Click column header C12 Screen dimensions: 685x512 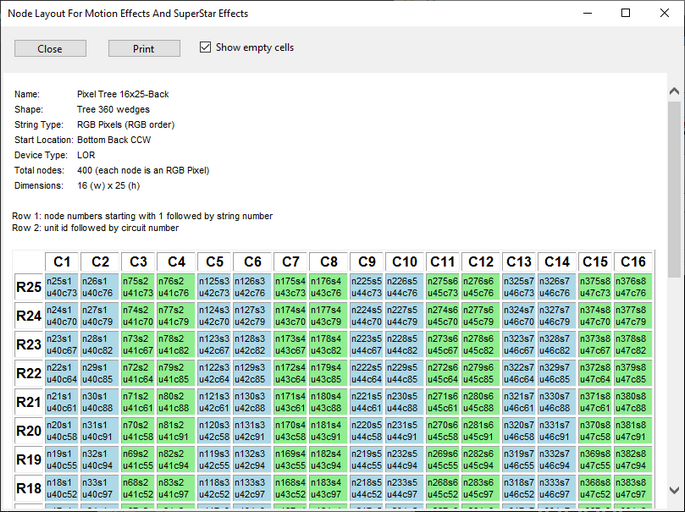tap(481, 262)
